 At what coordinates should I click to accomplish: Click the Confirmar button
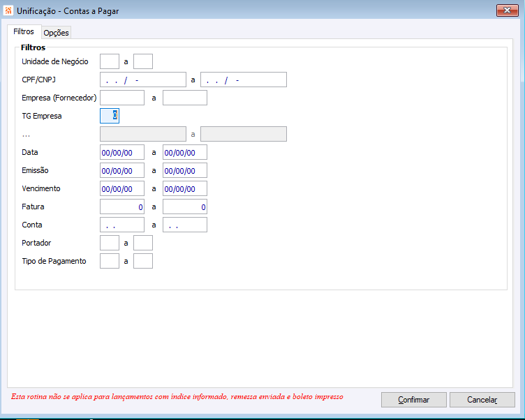tap(414, 400)
